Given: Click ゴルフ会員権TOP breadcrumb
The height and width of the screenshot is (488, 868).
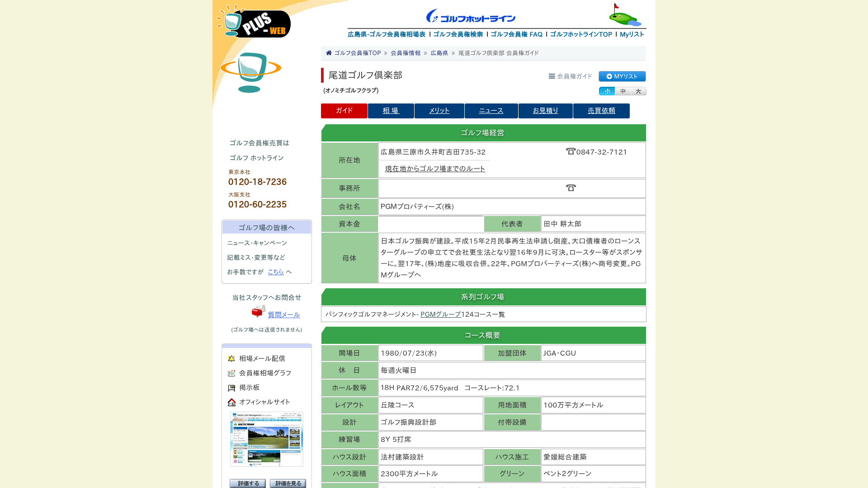Looking at the screenshot, I should click(x=358, y=53).
